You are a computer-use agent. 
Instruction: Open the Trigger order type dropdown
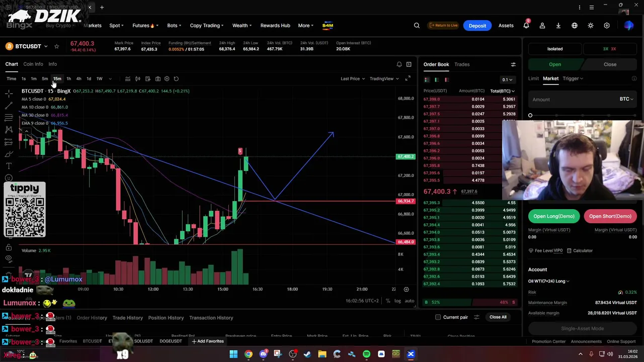click(x=573, y=78)
